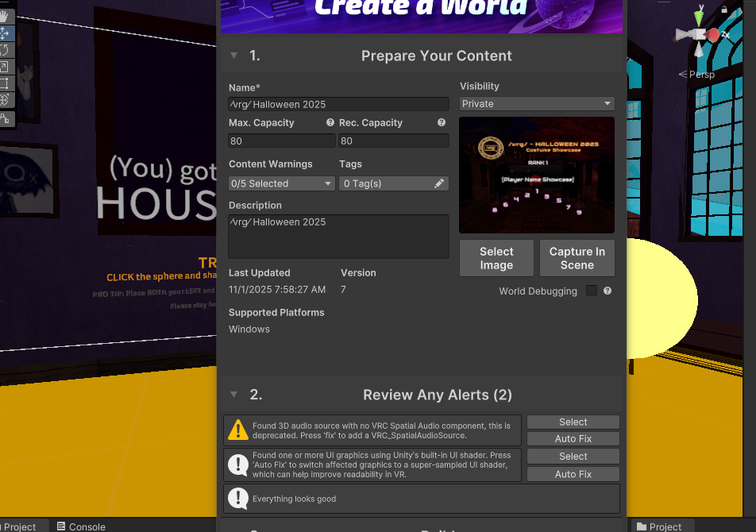Screen dimensions: 756x532
Task: Open the 0 Tag(s) tags field
Action: point(393,183)
